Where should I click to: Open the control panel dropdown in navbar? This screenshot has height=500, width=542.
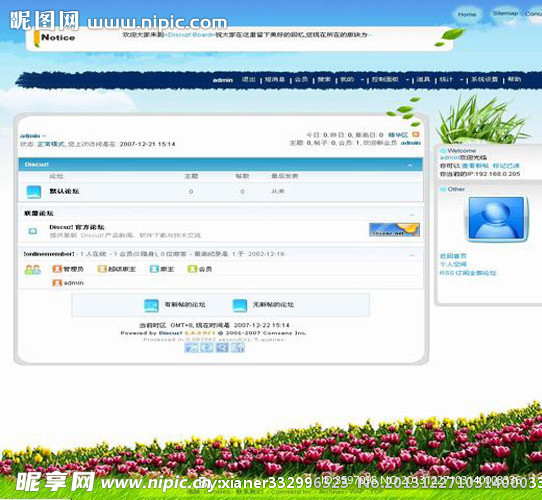coord(390,80)
